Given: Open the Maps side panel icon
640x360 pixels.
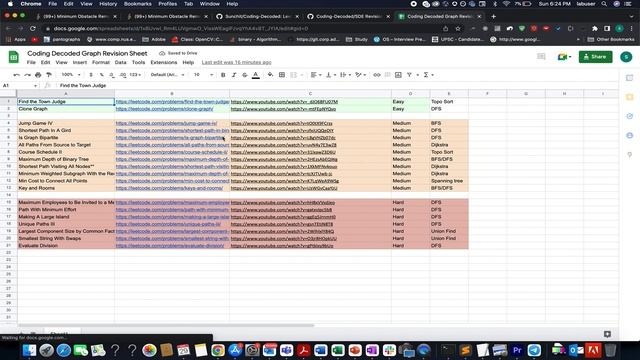Looking at the screenshot, I should [x=629, y=155].
